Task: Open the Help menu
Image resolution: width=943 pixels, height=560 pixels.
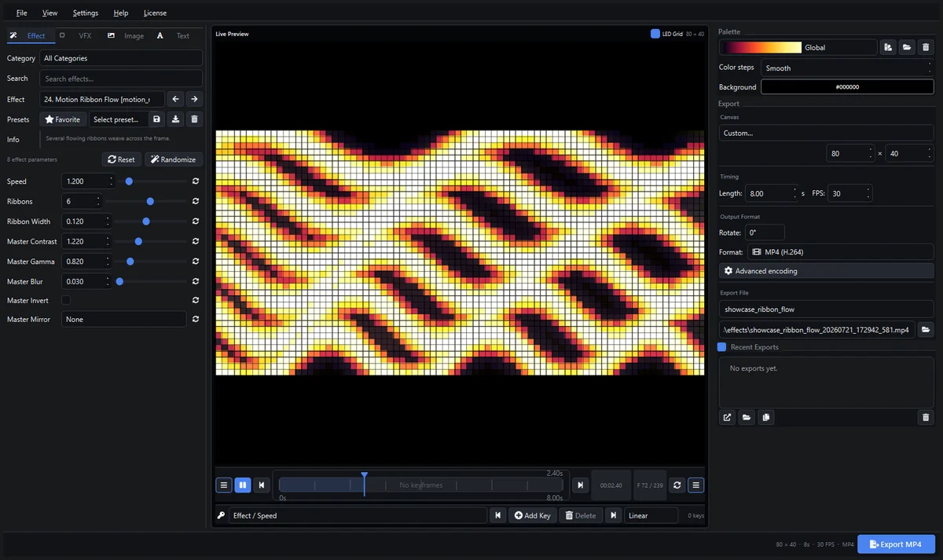Action: (121, 13)
